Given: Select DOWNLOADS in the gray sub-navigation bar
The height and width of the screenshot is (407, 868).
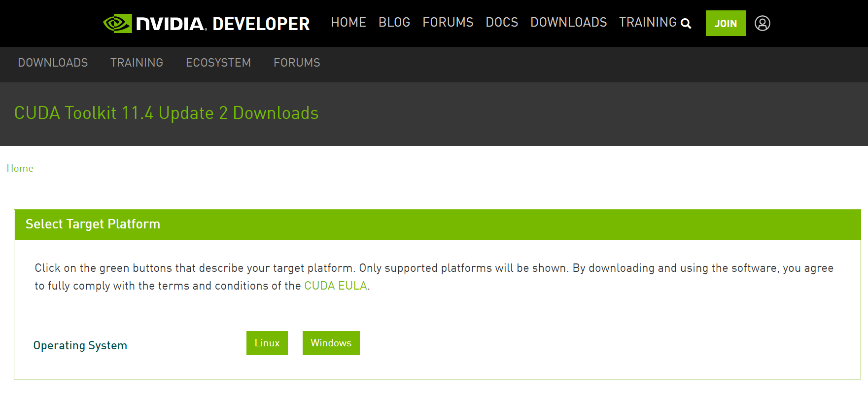Looking at the screenshot, I should pos(53,63).
